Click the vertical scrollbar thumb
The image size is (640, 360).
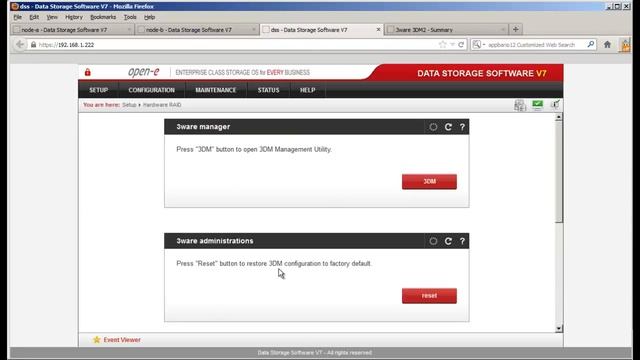coord(559,172)
